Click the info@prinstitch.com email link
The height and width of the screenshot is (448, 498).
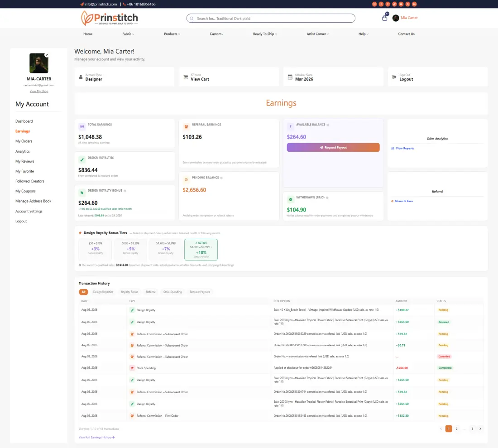(x=101, y=4)
